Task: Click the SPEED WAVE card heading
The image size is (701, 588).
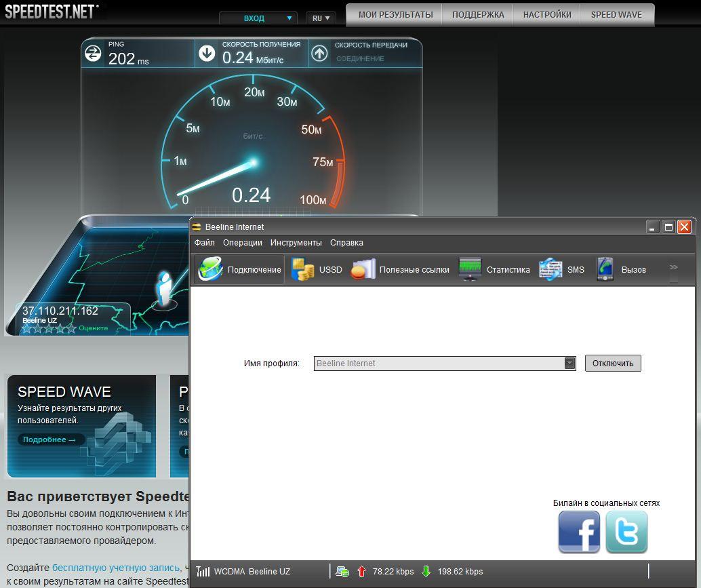Action: 64,392
